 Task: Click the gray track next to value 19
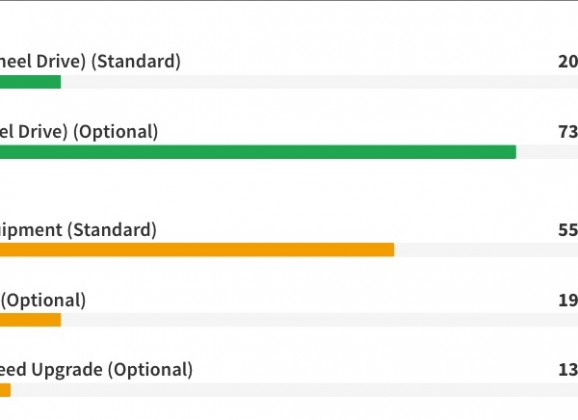[x=319, y=320]
